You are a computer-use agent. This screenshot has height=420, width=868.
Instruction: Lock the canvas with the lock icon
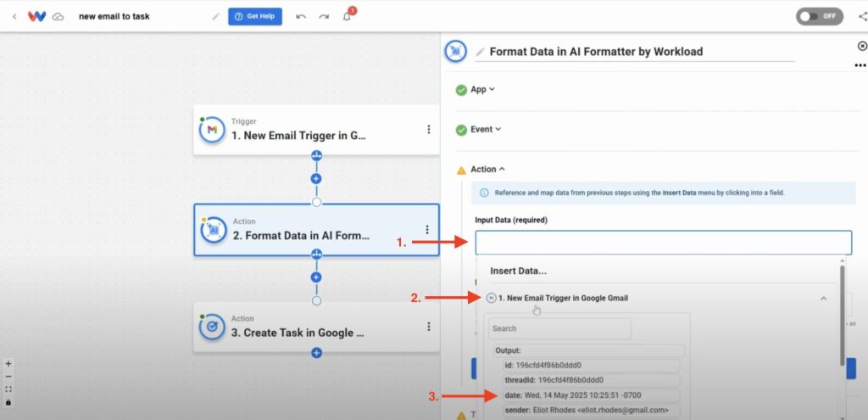(x=8, y=402)
